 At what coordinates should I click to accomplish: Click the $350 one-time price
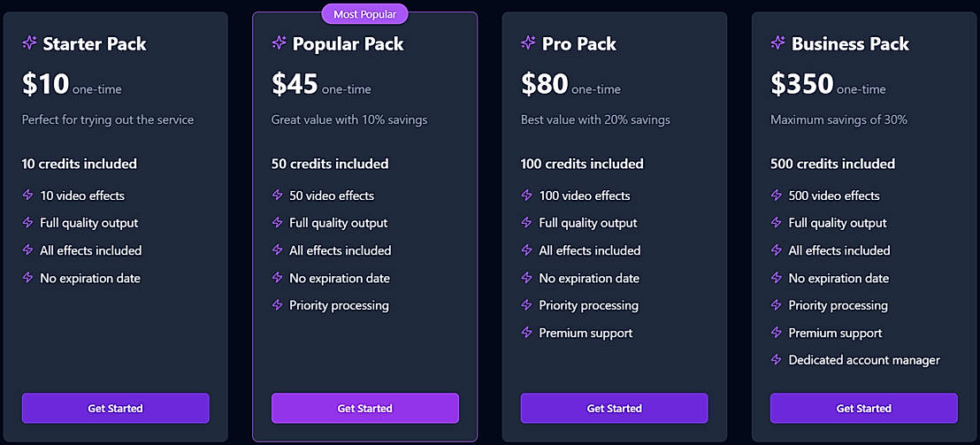(x=828, y=85)
